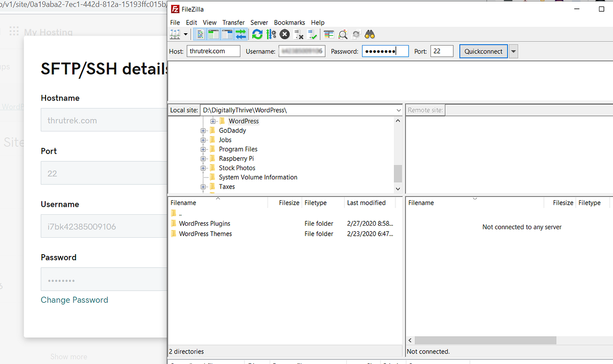Toggle processing of transfer queue

(x=271, y=34)
